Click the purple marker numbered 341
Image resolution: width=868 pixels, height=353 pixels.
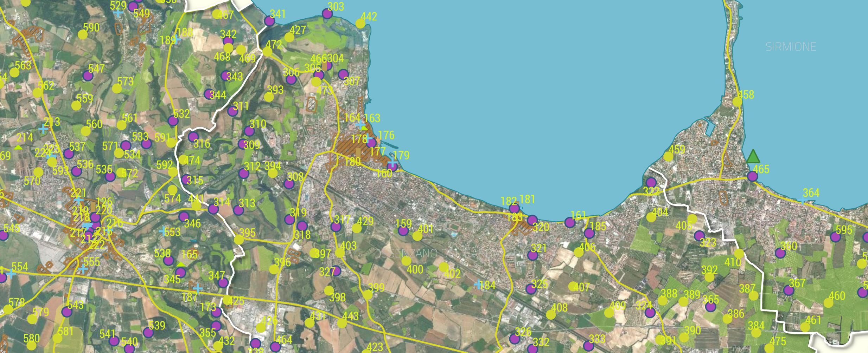click(269, 21)
